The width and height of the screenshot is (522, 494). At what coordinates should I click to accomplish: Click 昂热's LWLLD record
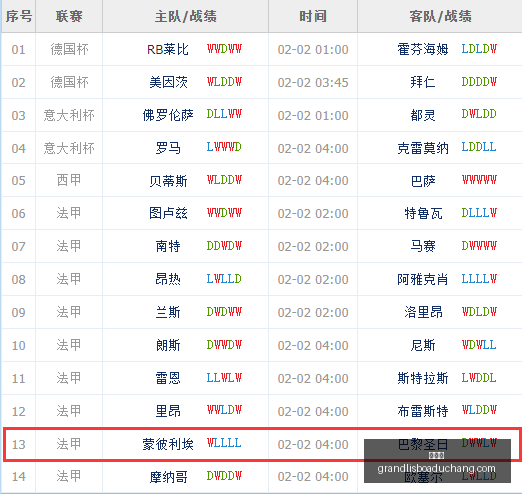click(224, 279)
